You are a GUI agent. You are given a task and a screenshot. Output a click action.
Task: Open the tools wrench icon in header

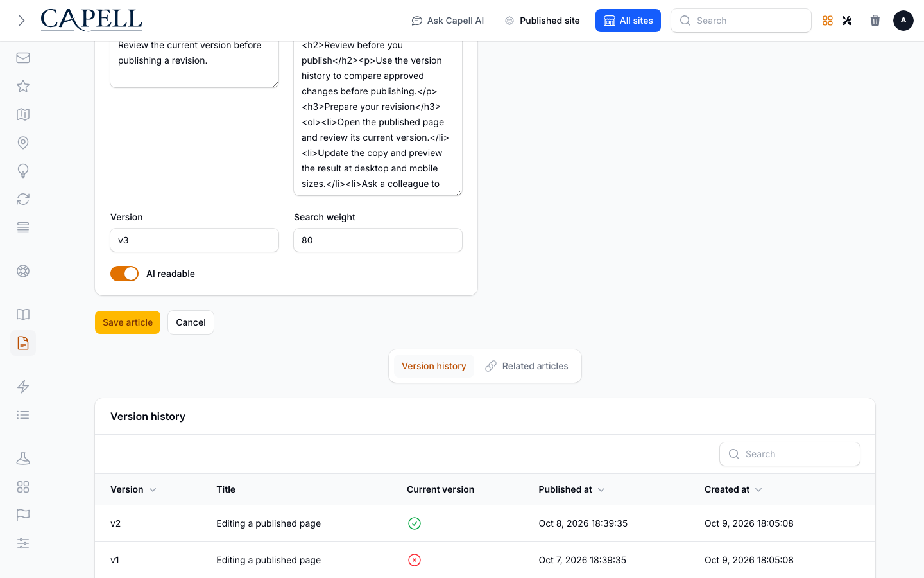point(847,21)
